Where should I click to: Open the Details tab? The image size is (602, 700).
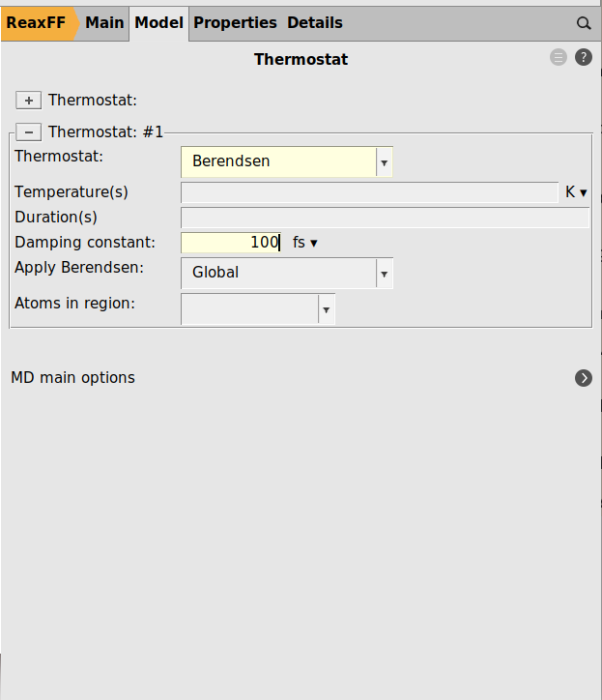[x=314, y=23]
